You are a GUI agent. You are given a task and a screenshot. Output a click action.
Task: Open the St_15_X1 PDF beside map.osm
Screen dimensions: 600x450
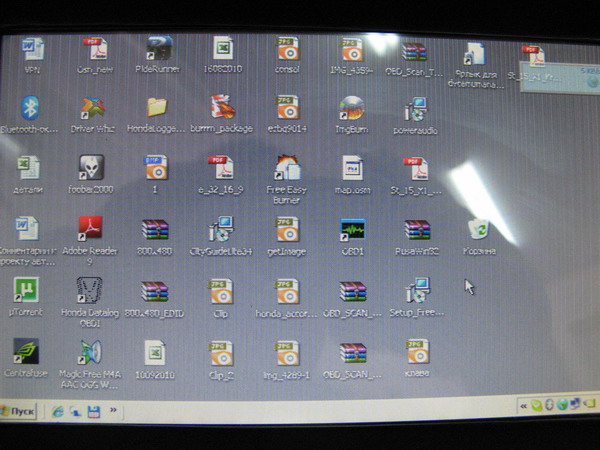416,168
